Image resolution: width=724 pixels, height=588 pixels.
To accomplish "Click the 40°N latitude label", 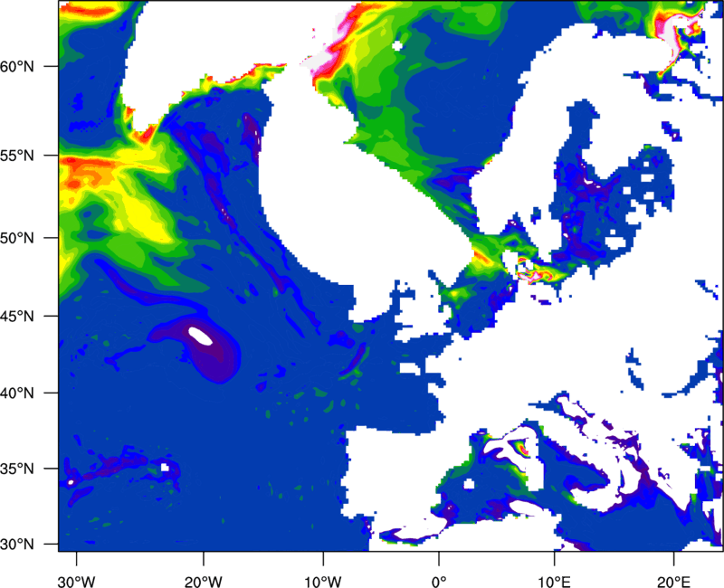I will pyautogui.click(x=17, y=394).
